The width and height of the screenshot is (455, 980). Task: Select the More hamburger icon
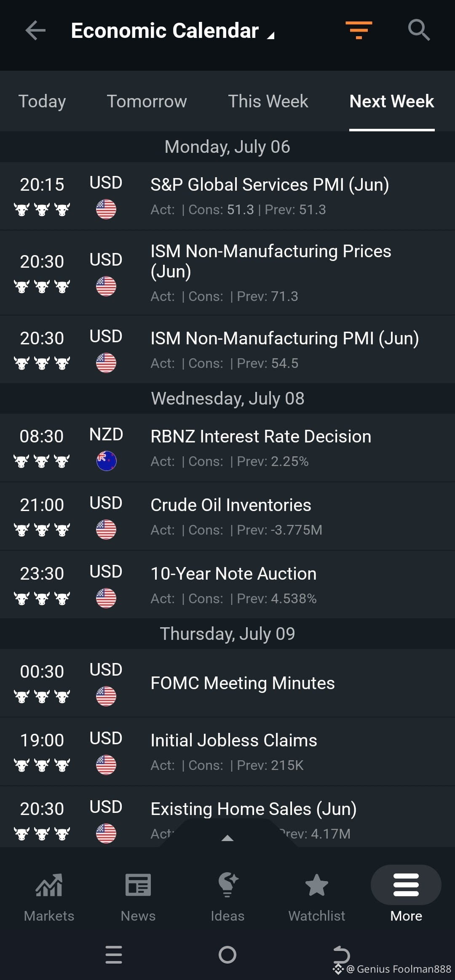click(406, 885)
